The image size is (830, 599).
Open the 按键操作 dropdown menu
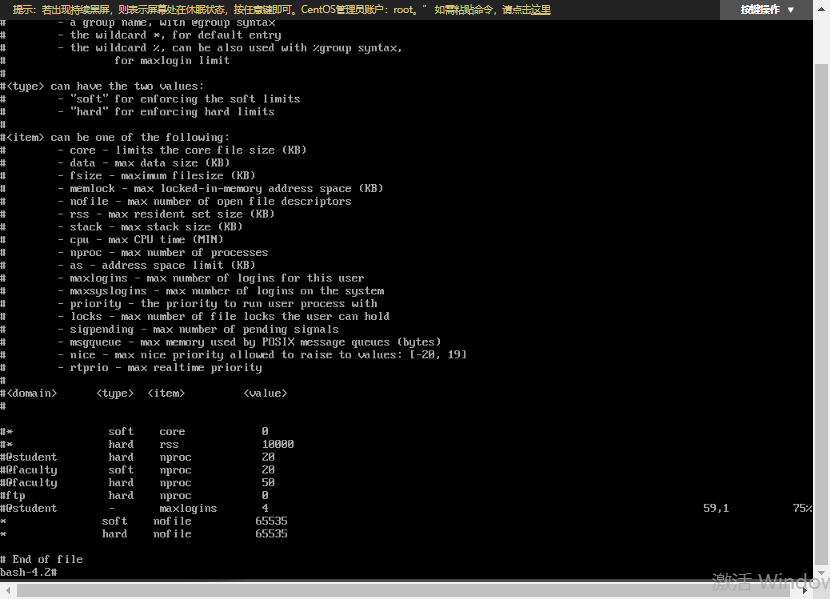click(x=760, y=9)
